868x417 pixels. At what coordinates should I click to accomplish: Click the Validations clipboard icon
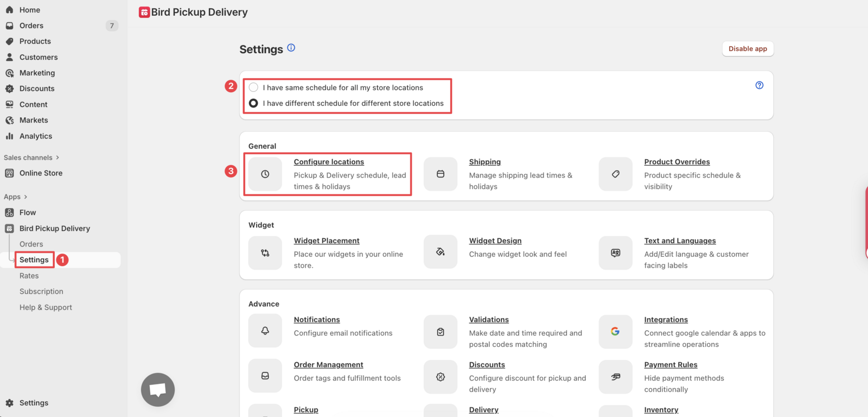(x=441, y=331)
